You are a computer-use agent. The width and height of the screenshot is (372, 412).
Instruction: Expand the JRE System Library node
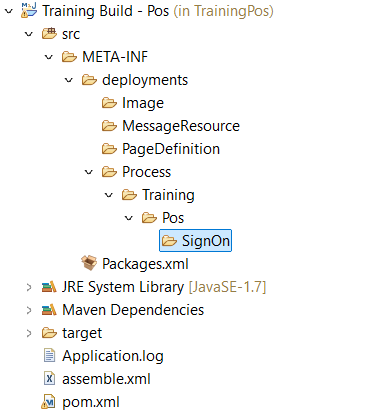click(29, 287)
